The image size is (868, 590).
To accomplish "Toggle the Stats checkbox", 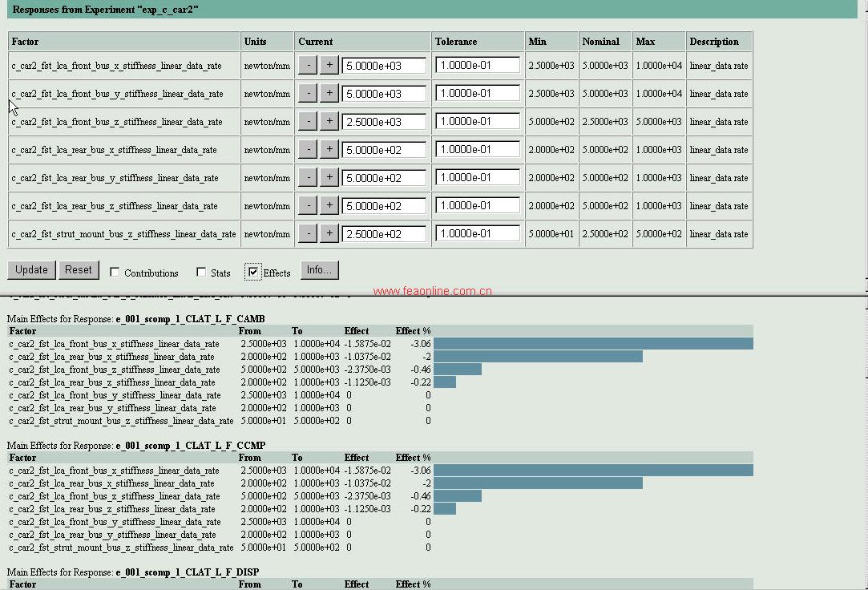I will [201, 273].
